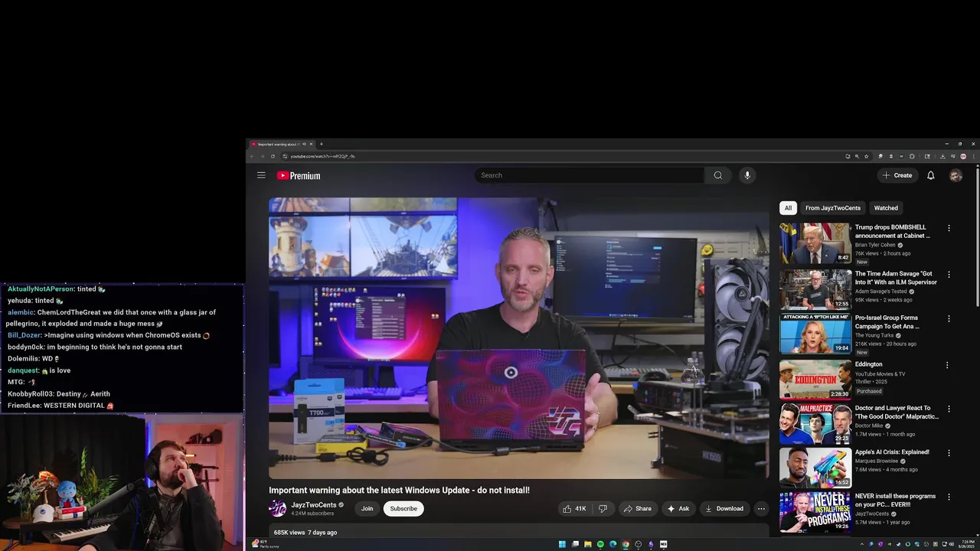Open options for NEVER install these programs

[x=949, y=497]
